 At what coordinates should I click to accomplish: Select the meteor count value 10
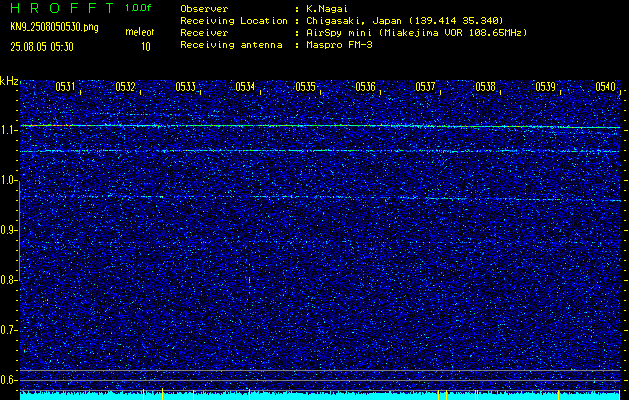146,47
